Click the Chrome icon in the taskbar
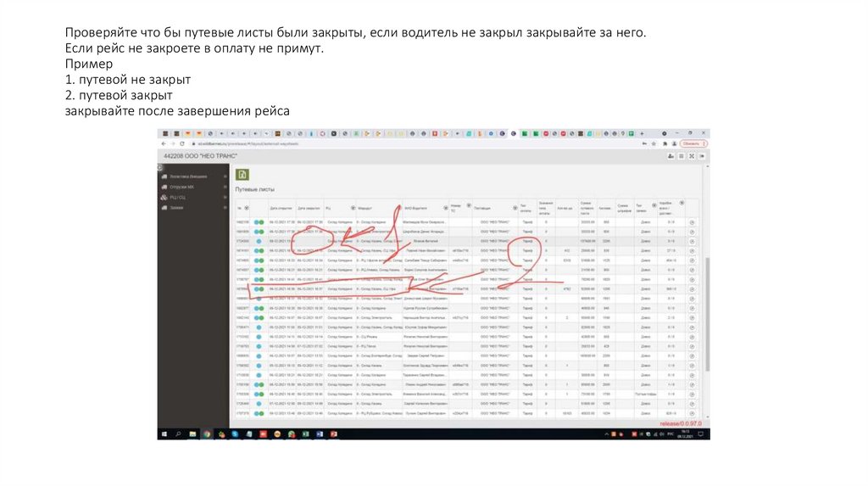The image size is (868, 487). [x=207, y=434]
